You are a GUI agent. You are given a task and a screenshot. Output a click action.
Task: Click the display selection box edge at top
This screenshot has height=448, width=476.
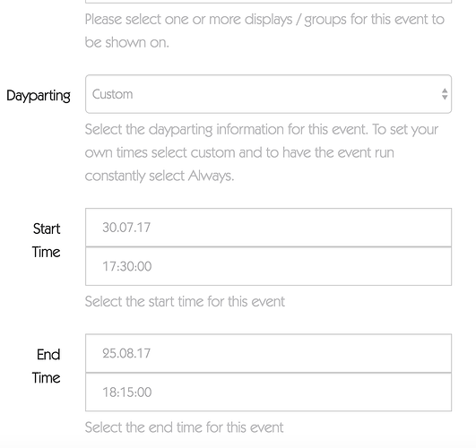pos(268,2)
